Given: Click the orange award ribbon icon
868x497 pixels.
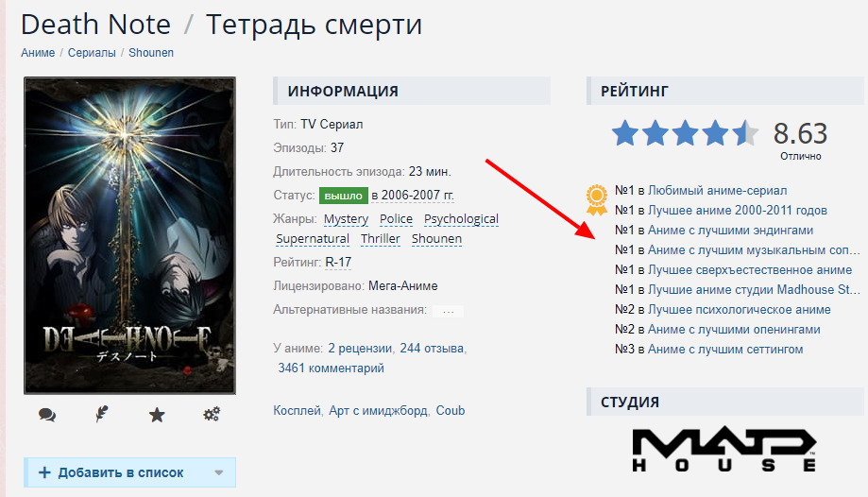Looking at the screenshot, I should (597, 200).
